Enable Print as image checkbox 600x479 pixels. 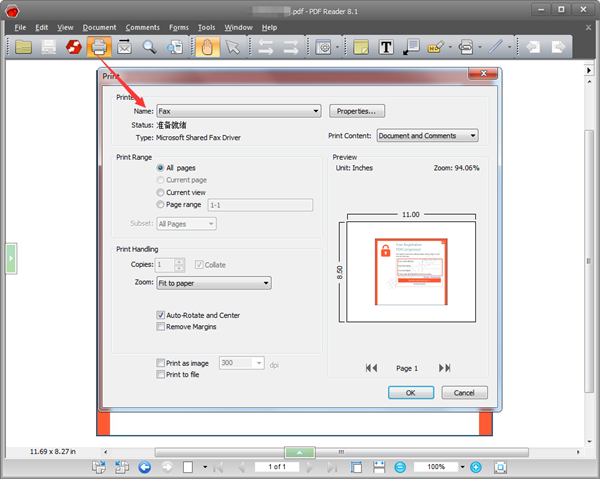coord(161,363)
